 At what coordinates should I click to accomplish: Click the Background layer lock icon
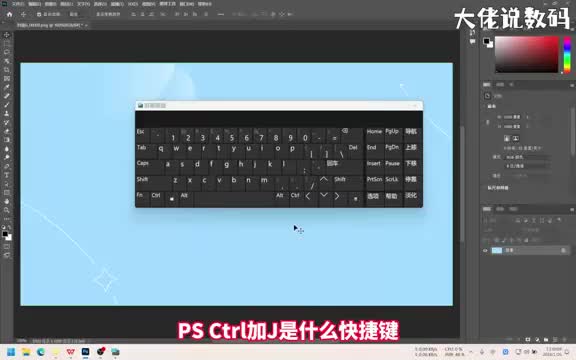coord(564,251)
